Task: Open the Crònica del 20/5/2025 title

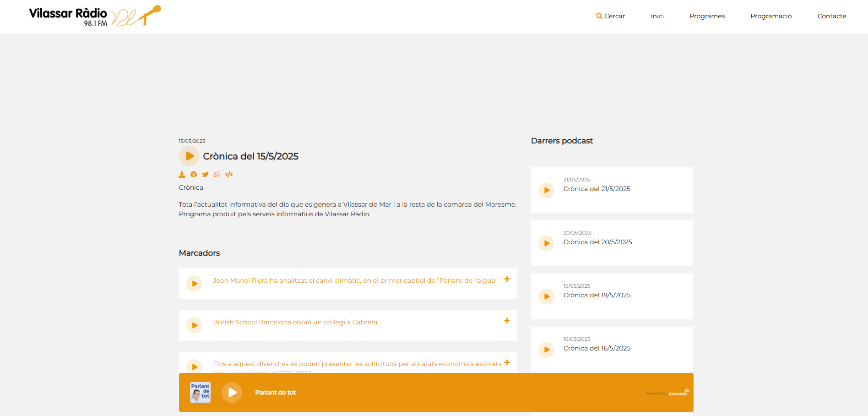Action: tap(597, 242)
